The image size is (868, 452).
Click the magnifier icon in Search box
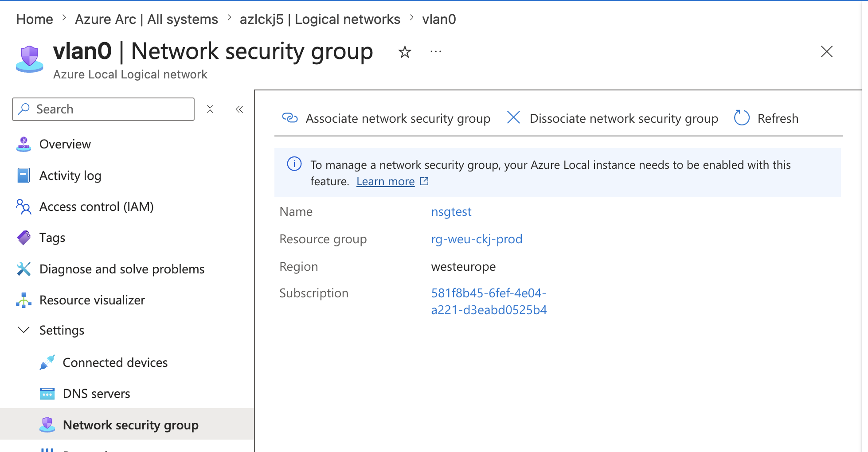tap(24, 109)
